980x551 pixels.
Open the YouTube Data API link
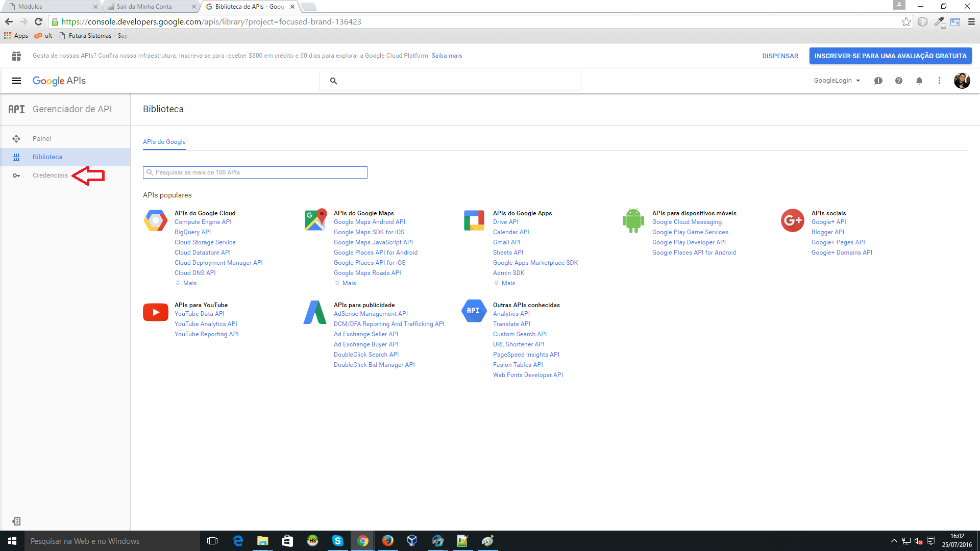tap(200, 314)
